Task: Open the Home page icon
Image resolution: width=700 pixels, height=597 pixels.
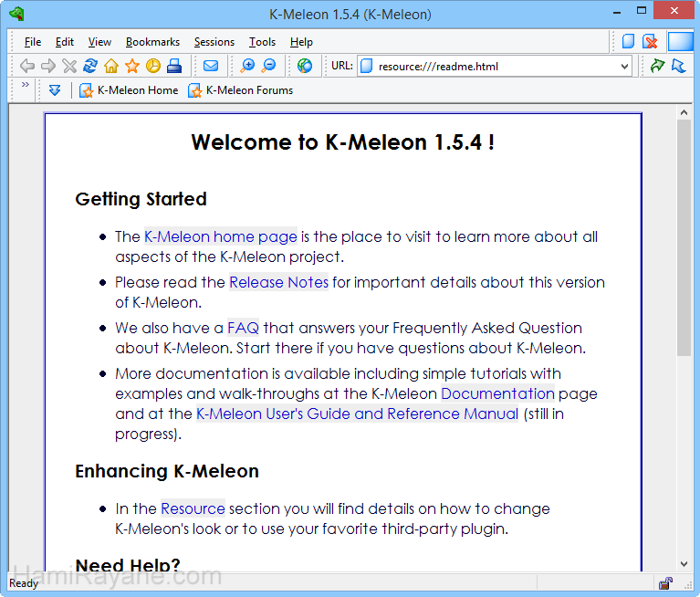Action: (111, 66)
